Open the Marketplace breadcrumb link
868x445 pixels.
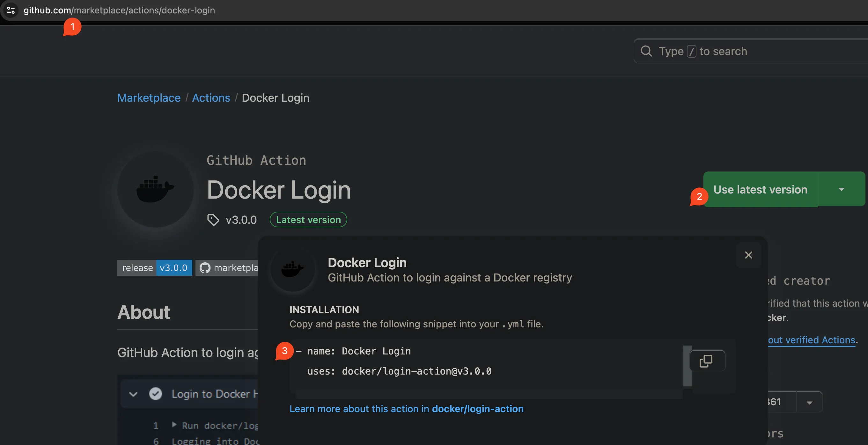tap(149, 98)
